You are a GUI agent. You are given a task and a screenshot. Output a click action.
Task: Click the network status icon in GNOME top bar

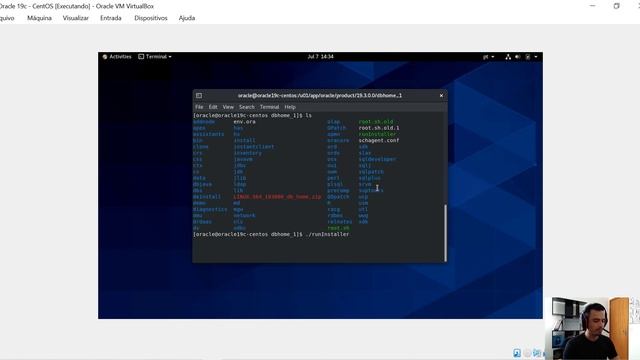pyautogui.click(x=508, y=57)
